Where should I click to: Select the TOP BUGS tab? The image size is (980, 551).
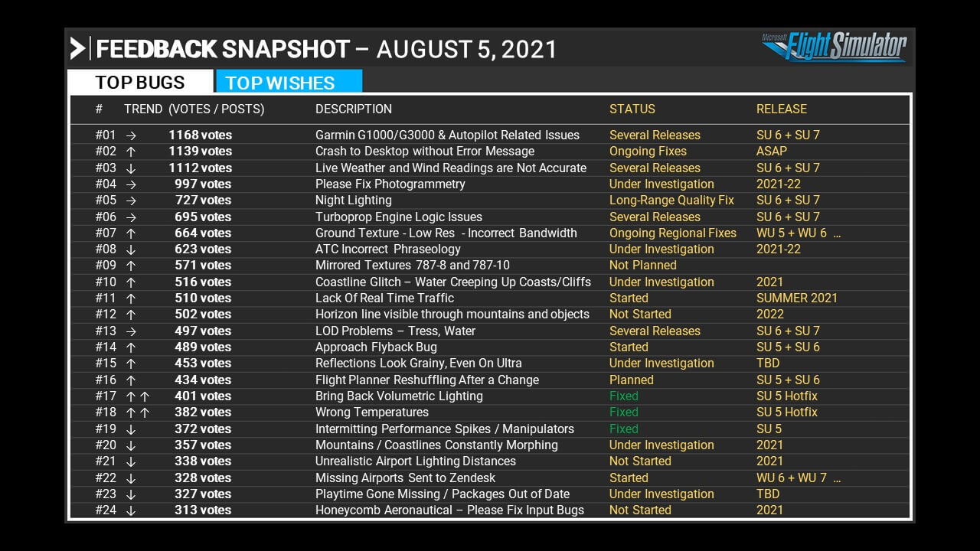pos(140,82)
